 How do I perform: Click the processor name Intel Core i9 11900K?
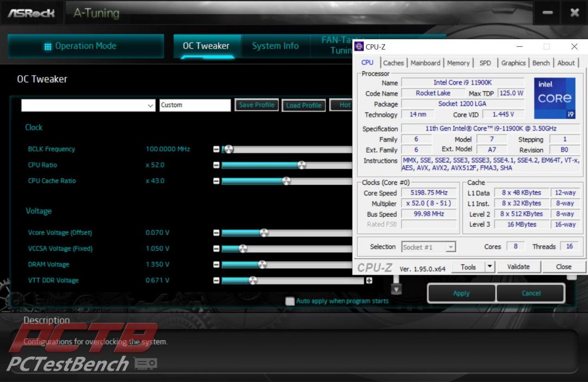click(x=462, y=82)
